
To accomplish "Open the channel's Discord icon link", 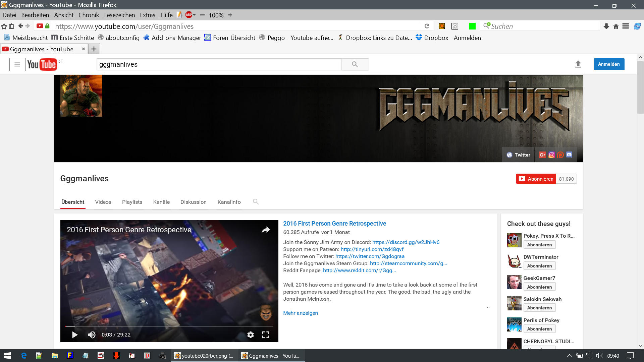I will (x=569, y=155).
